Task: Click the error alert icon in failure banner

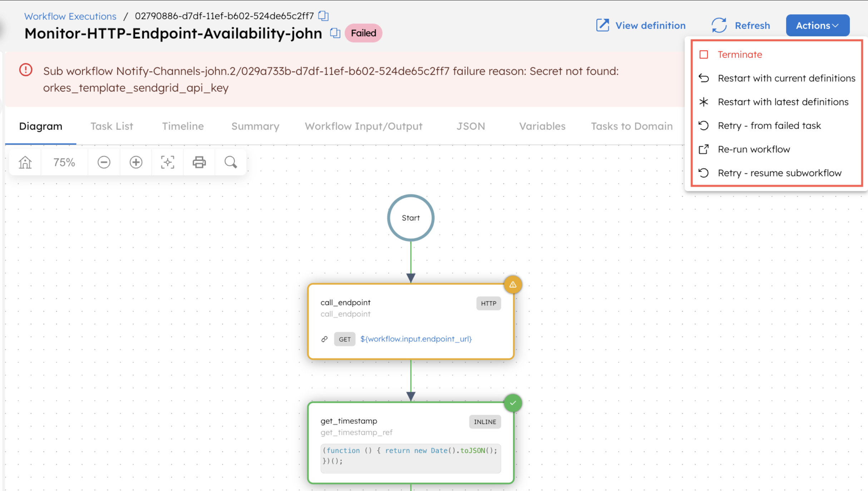Action: click(x=25, y=70)
